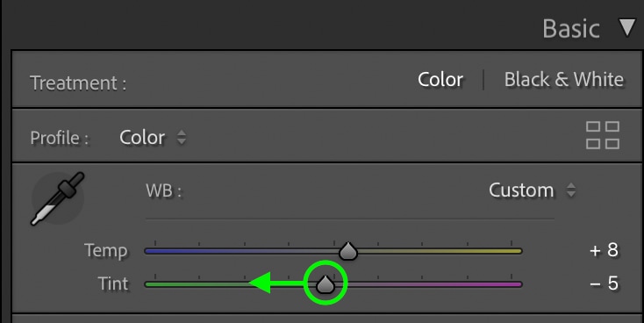Select the White Balance eyedropper tool
Viewport: 644px width, 323px height.
[x=58, y=198]
